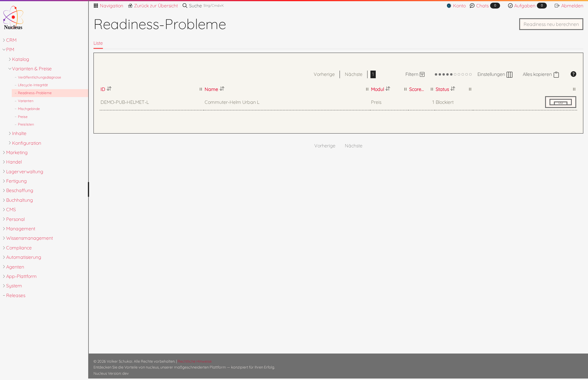Click Vorherige below the table

click(325, 146)
